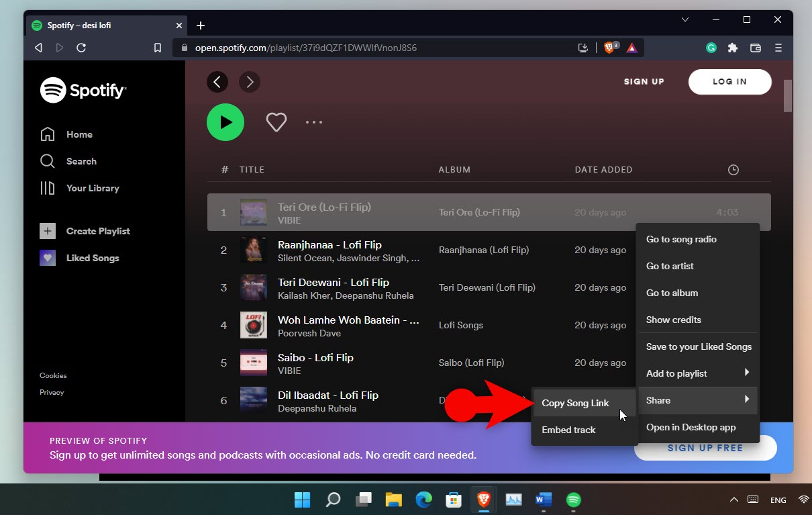Open the album Saibo (Lofi Flip) link
The width and height of the screenshot is (812, 515).
click(x=471, y=363)
